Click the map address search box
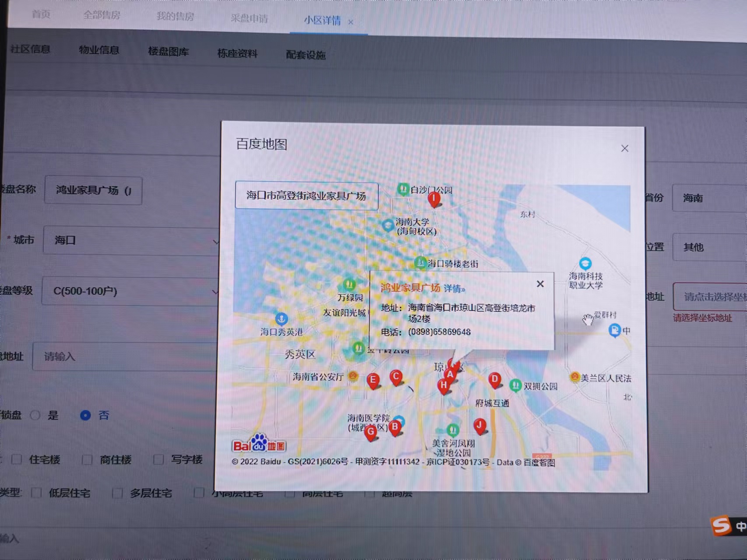The image size is (747, 560). point(306,196)
